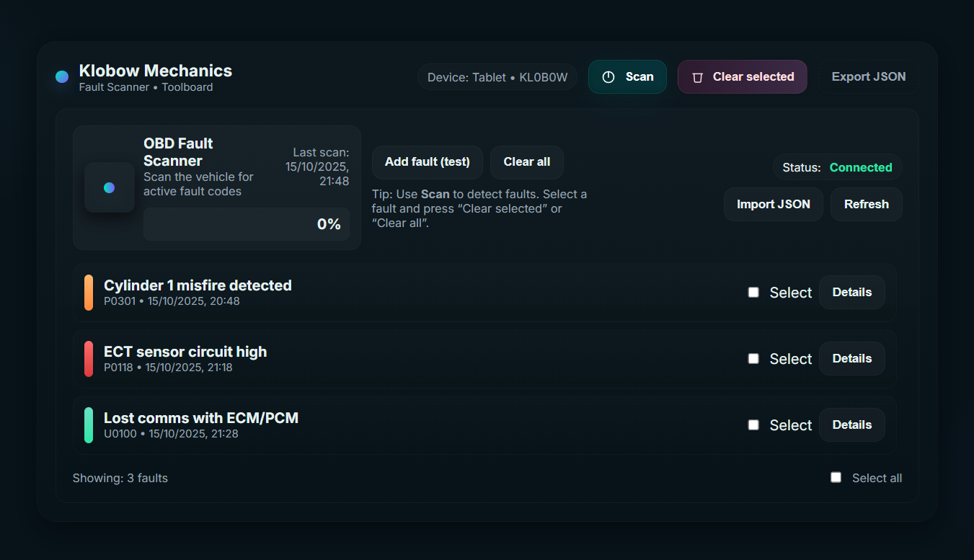Screen dimensions: 974x560
Task: Expand Details for ECT sensor circuit high
Action: [x=851, y=359]
